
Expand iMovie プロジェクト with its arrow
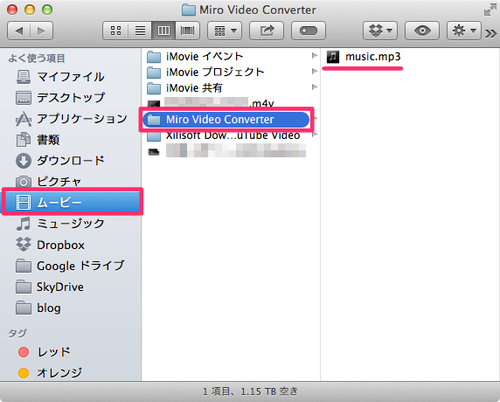click(x=314, y=71)
